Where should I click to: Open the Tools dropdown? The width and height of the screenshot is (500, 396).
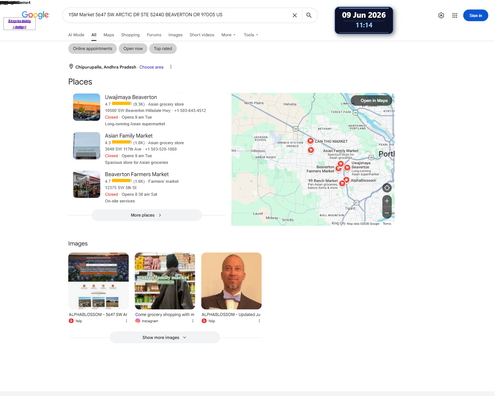251,35
